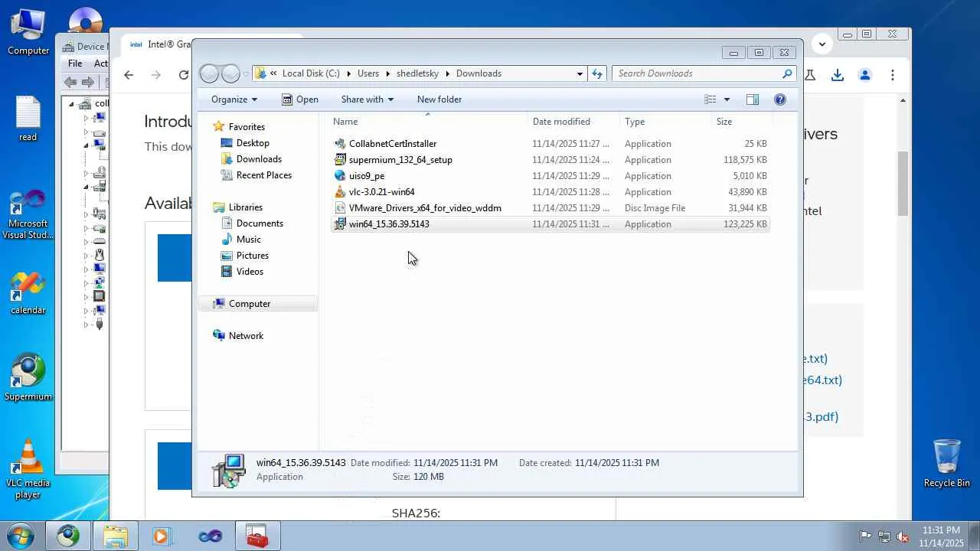Click the browser back arrow
This screenshot has height=551, width=980.
[x=129, y=75]
